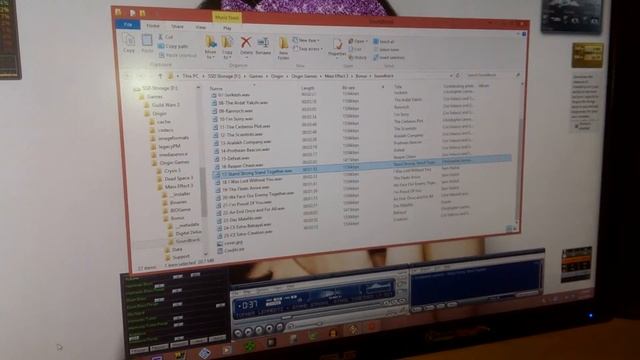Switch to the View ribbon tab
This screenshot has width=640, height=360.
coord(200,27)
